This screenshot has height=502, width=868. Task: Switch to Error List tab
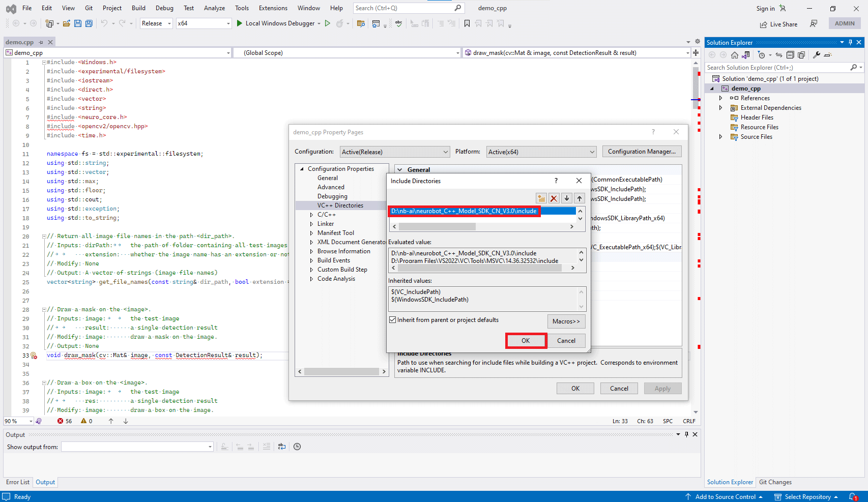tap(18, 482)
